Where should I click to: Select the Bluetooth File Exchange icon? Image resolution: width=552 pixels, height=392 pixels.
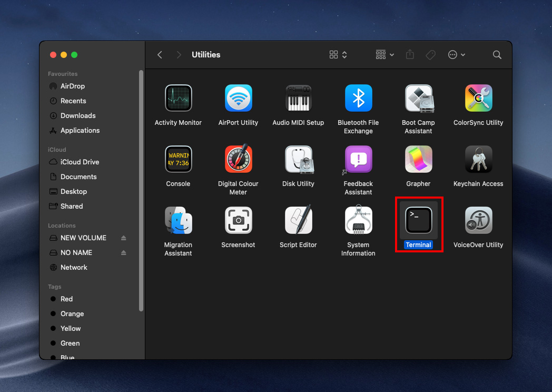358,99
